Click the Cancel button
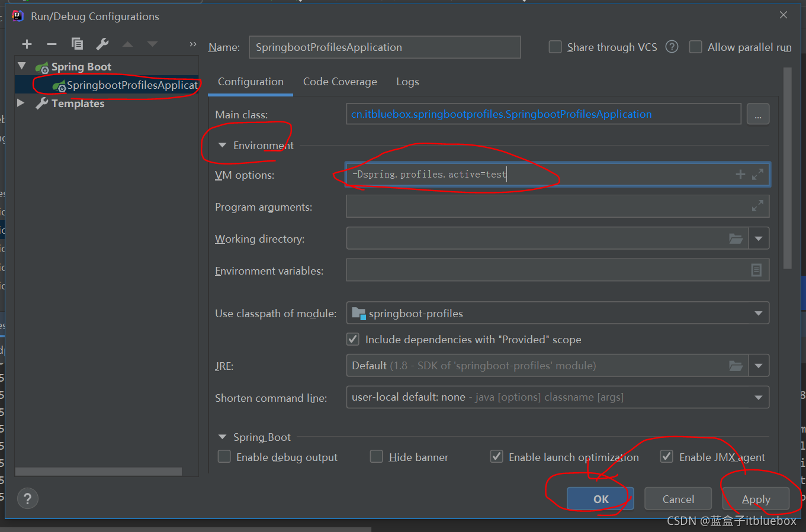 678,499
